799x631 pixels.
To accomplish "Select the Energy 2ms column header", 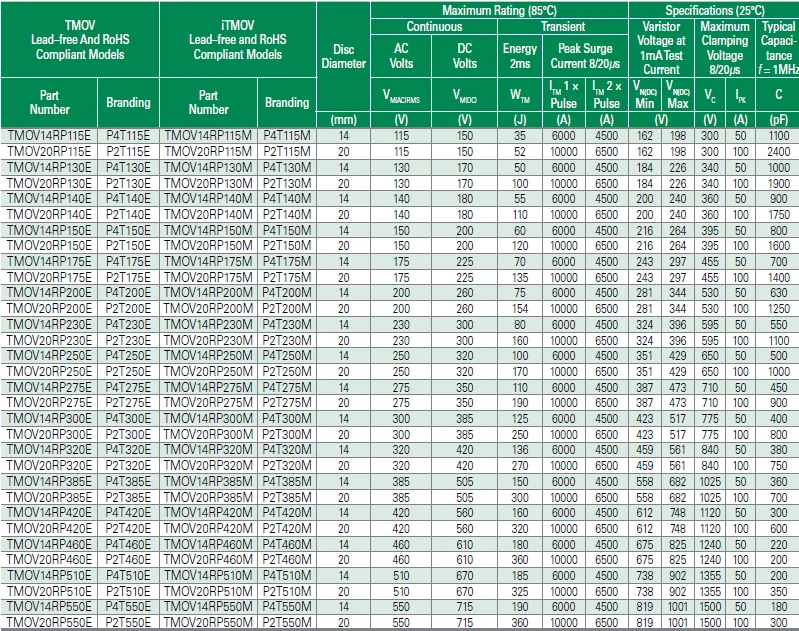I will (519, 56).
